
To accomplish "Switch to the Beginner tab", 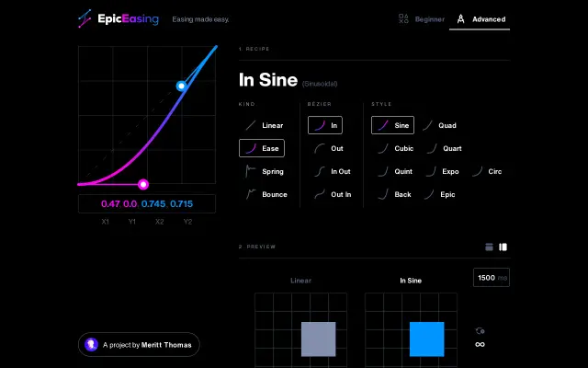I will click(x=422, y=19).
